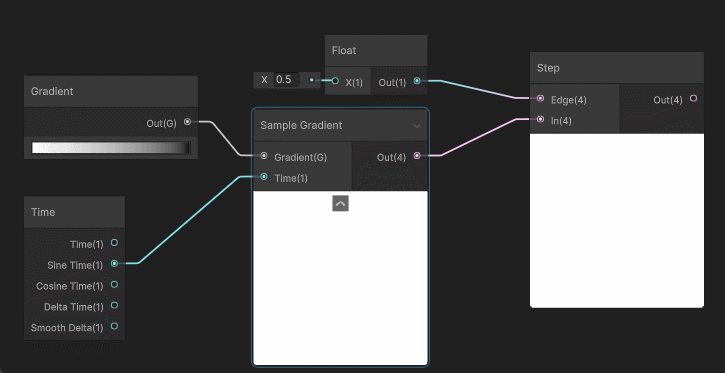This screenshot has height=373, width=725.
Task: Collapse the Sample Gradient preview with chevron
Action: (340, 203)
